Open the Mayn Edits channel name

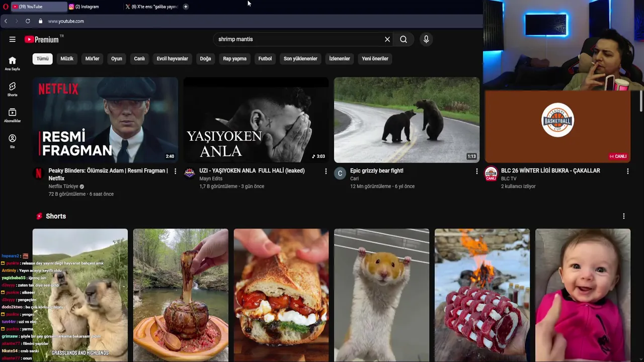[x=211, y=178]
